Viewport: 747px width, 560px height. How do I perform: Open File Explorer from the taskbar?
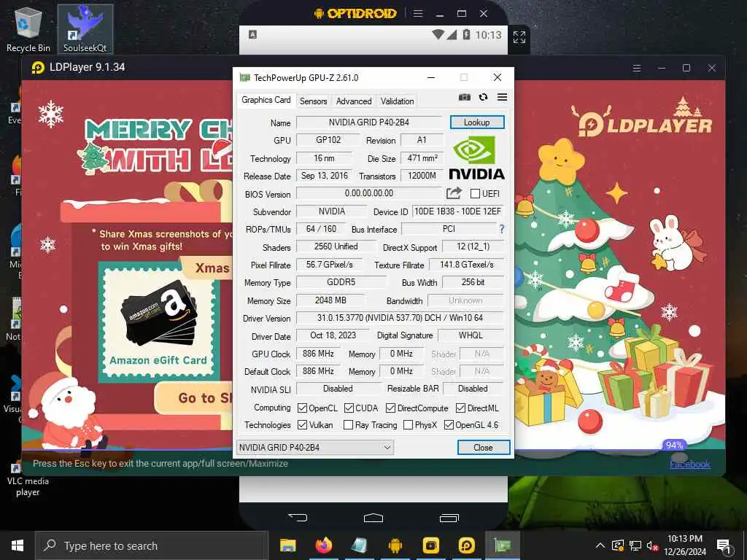(x=287, y=545)
